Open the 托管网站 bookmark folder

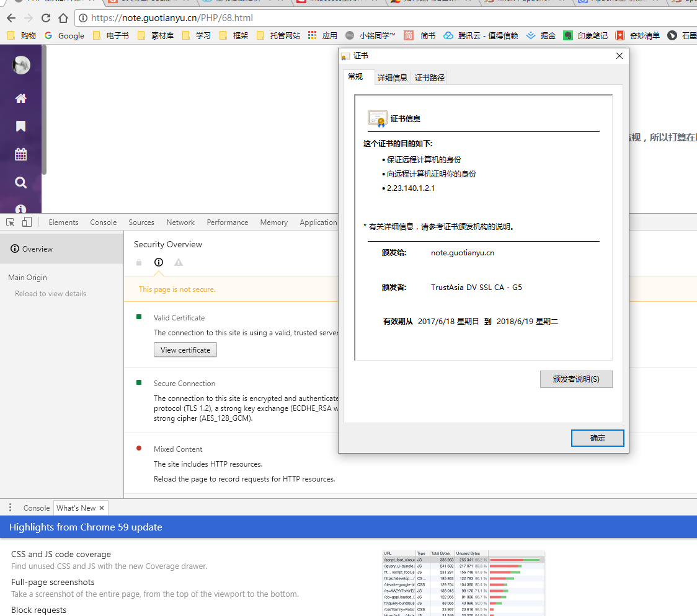[278, 35]
